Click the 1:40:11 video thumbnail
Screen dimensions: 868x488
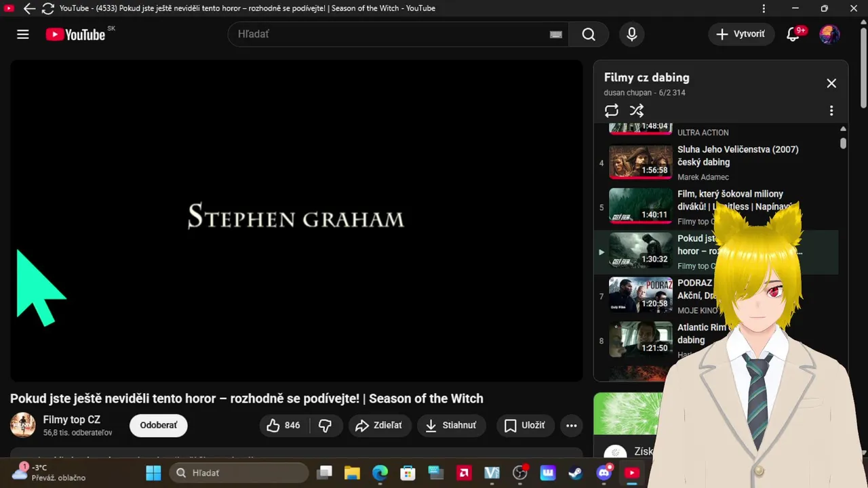640,206
